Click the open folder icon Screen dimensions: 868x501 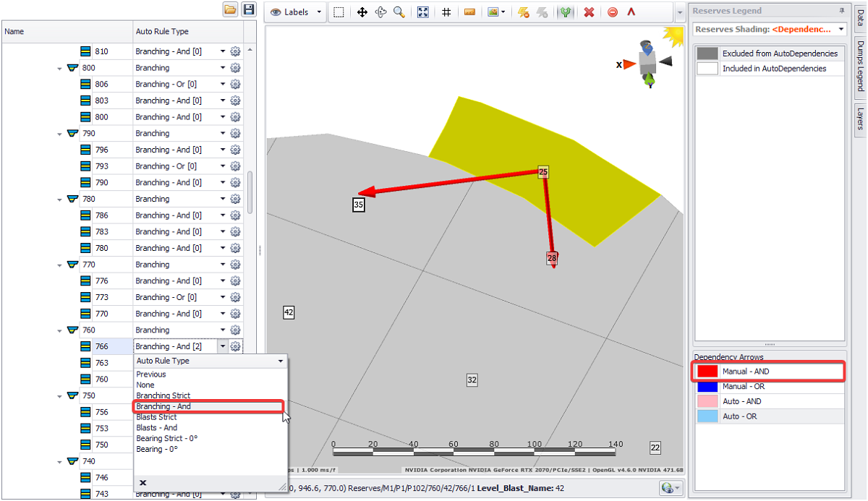pyautogui.click(x=230, y=9)
